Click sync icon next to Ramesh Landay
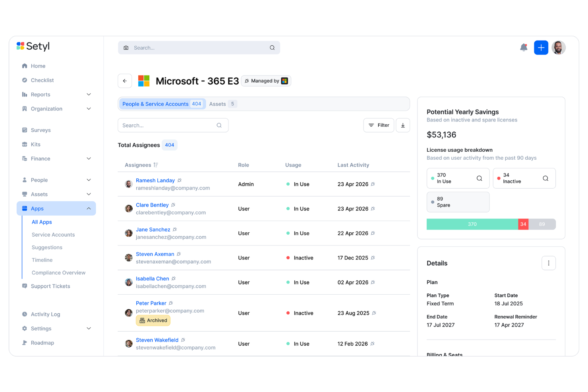588x392 pixels. click(180, 180)
